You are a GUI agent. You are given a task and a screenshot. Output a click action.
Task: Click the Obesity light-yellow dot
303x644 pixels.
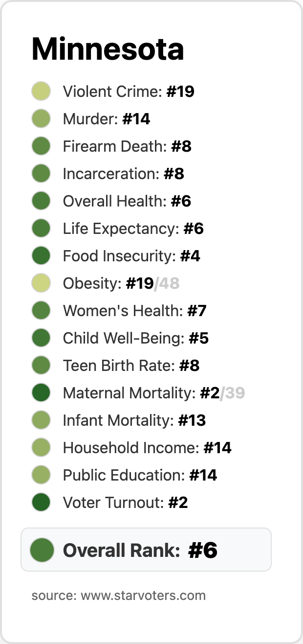point(41,283)
